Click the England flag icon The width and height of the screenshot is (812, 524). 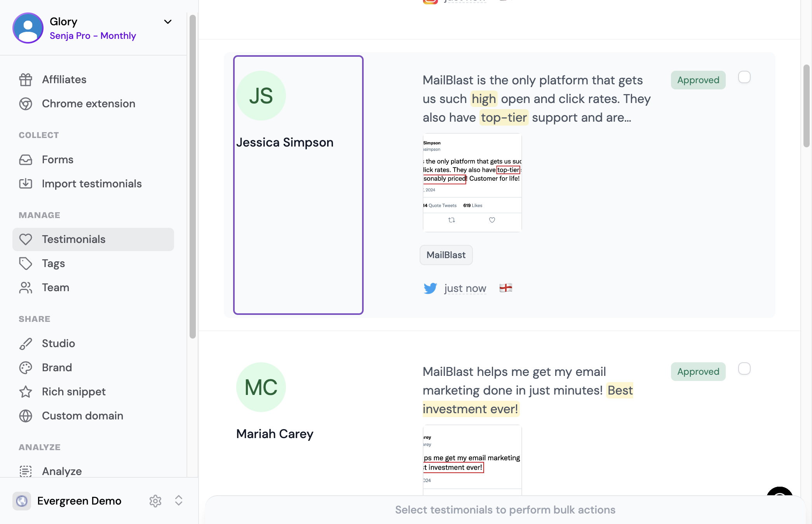(506, 288)
